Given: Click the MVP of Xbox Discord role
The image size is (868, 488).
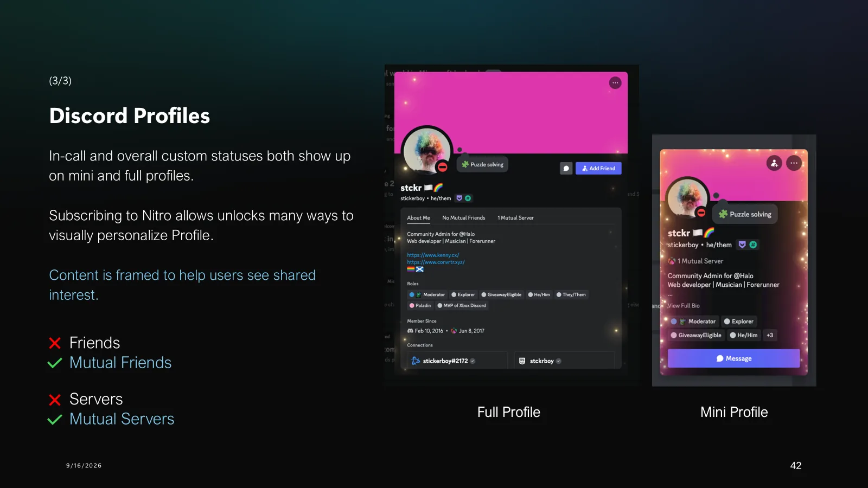Looking at the screenshot, I should 462,306.
